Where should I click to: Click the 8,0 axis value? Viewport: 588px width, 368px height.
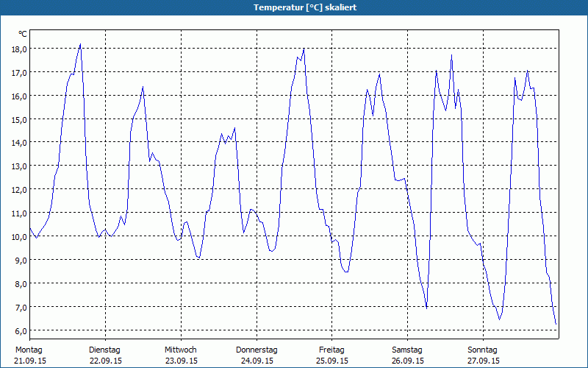pyautogui.click(x=21, y=283)
